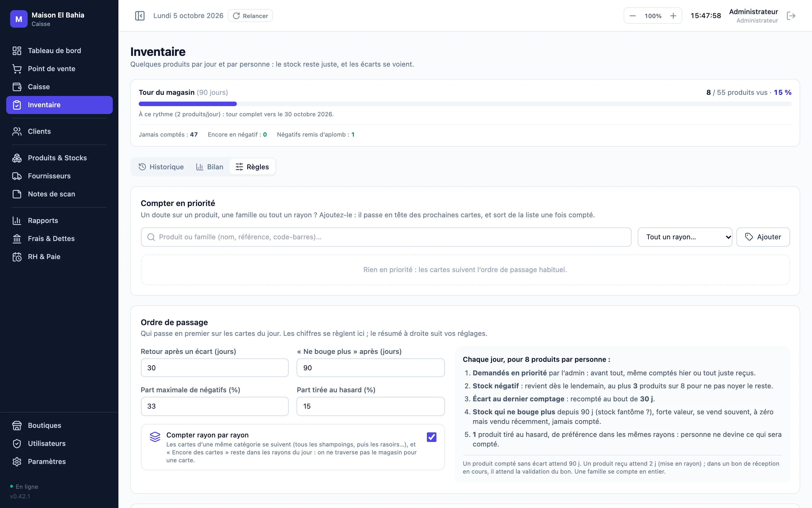The width and height of the screenshot is (812, 508).
Task: Open Tableau de bord dashboard icon
Action: (x=17, y=51)
